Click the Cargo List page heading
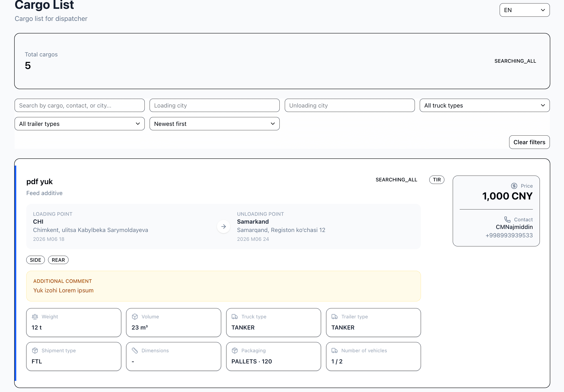Viewport: 564px width, 392px height. (x=44, y=4)
